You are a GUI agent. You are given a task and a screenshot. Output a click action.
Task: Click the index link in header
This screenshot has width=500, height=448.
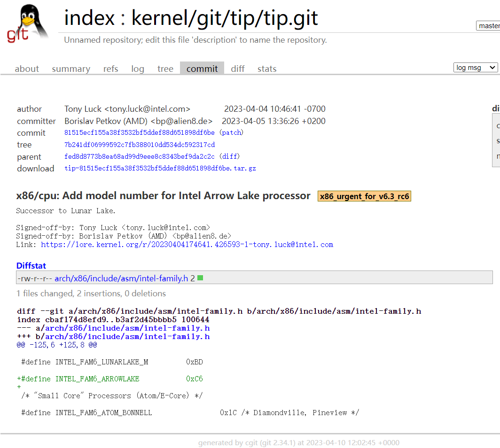coord(89,18)
